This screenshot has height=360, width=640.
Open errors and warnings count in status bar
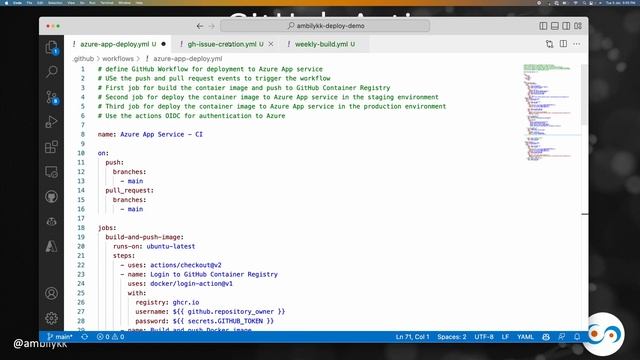(110, 337)
